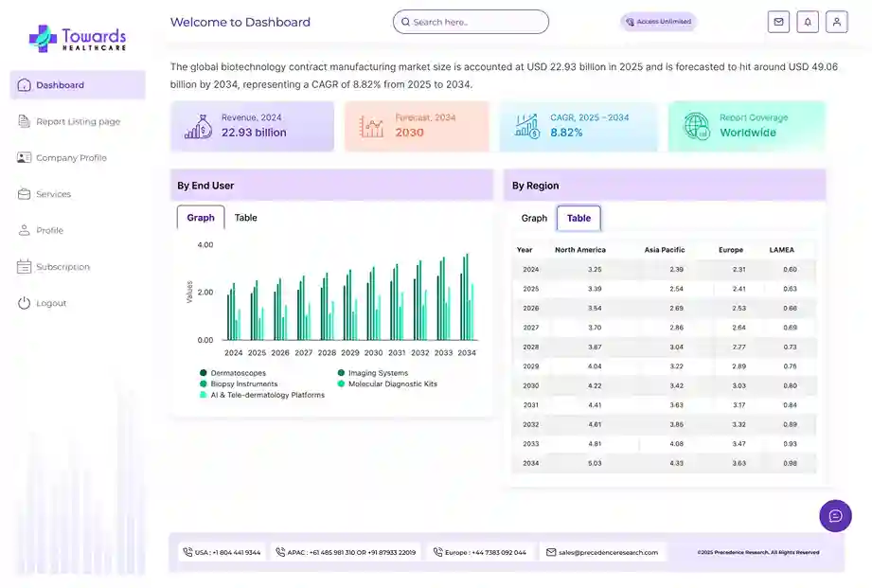The width and height of the screenshot is (872, 588).
Task: Open notifications bell icon
Action: (x=808, y=22)
